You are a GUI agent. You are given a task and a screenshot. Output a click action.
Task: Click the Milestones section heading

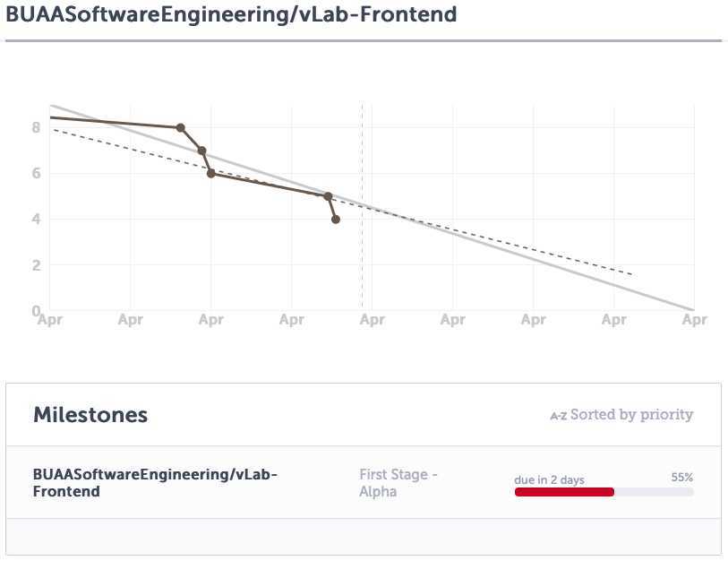click(x=90, y=415)
